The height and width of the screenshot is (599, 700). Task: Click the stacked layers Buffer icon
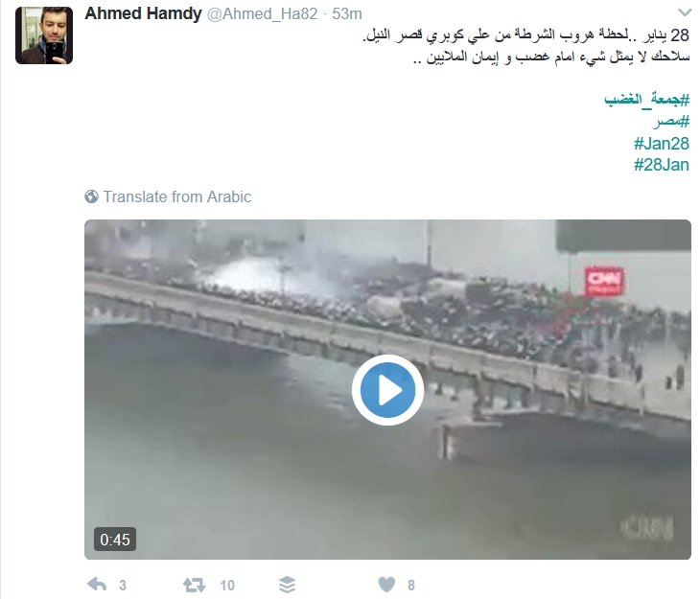pyautogui.click(x=287, y=585)
